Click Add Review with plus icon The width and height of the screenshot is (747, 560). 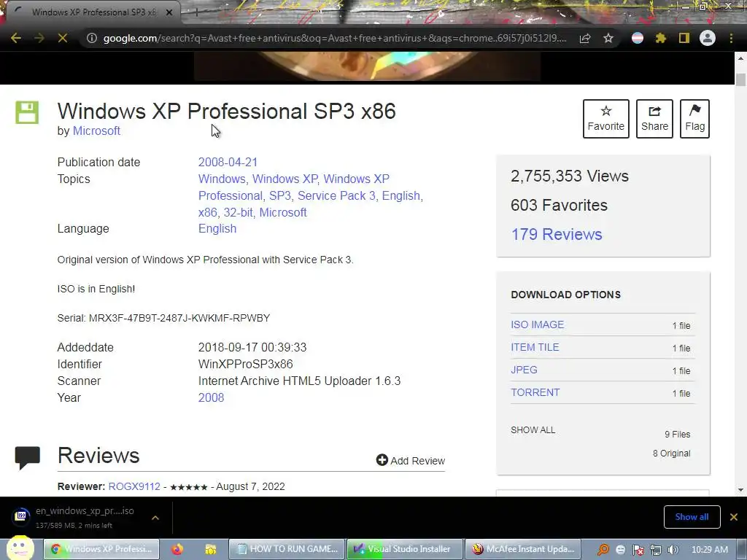[x=411, y=461]
